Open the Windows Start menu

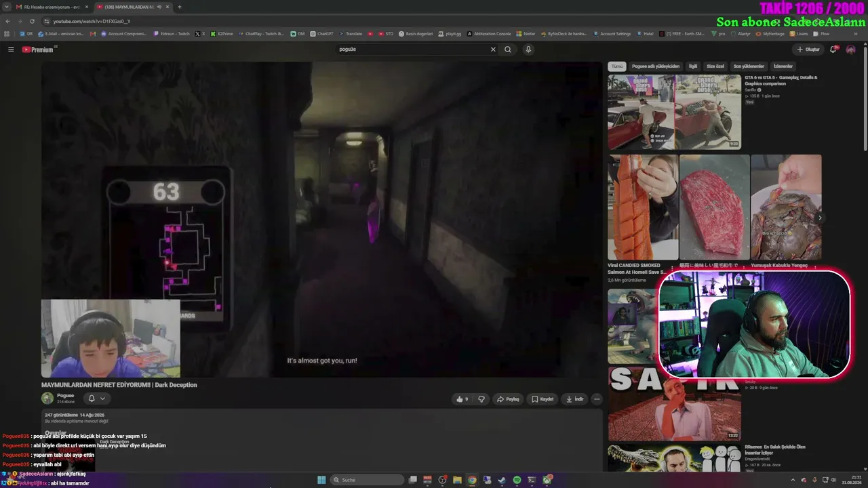321,480
